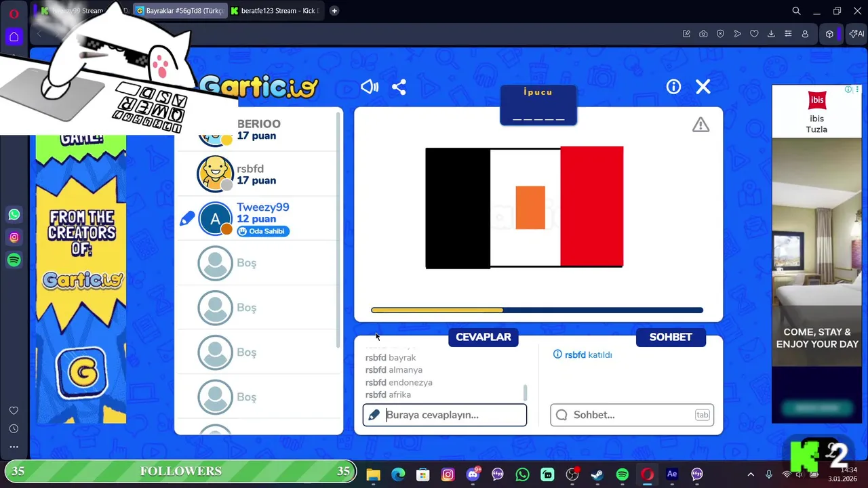The height and width of the screenshot is (488, 868).
Task: Open sidebar setup three-dots menu
Action: (x=14, y=447)
